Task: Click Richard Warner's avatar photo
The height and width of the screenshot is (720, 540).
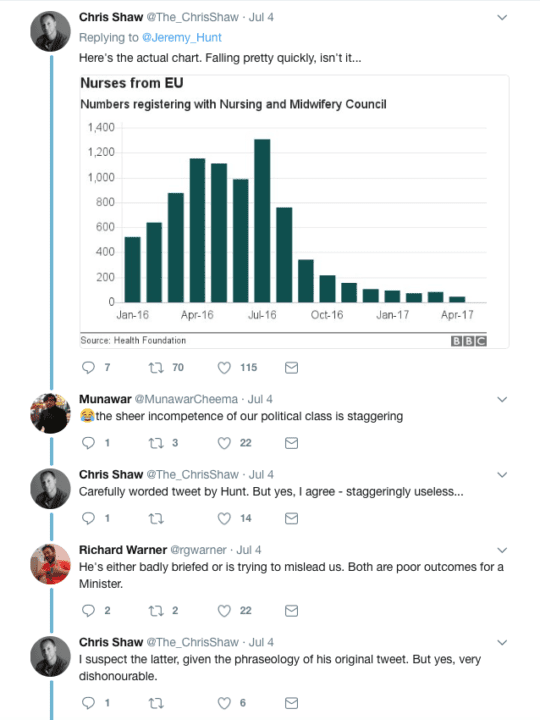Action: tap(51, 564)
